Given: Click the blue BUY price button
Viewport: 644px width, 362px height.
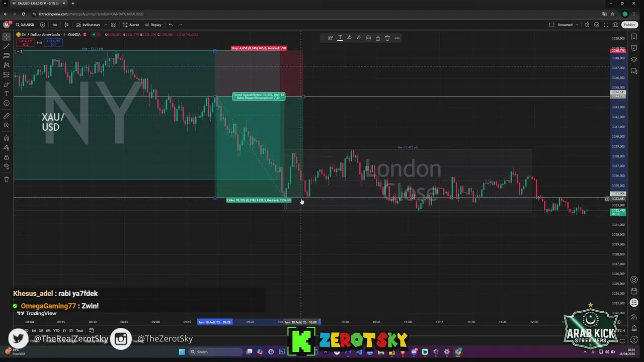Looking at the screenshot, I should point(53,42).
